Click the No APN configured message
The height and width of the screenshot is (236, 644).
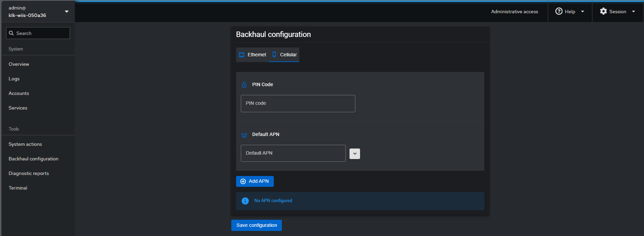tap(273, 201)
